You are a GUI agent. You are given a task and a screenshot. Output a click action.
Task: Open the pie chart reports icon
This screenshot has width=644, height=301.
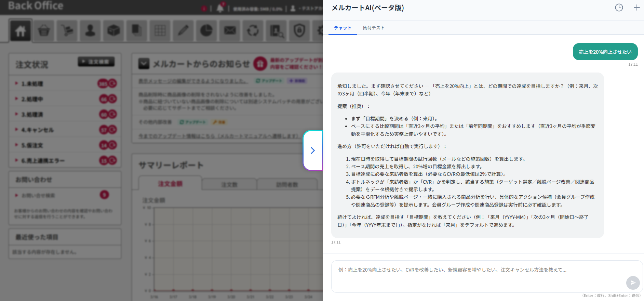pyautogui.click(x=206, y=31)
